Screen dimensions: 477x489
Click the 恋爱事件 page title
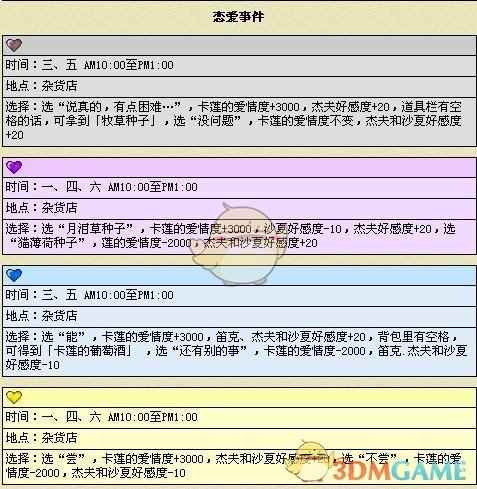click(239, 17)
